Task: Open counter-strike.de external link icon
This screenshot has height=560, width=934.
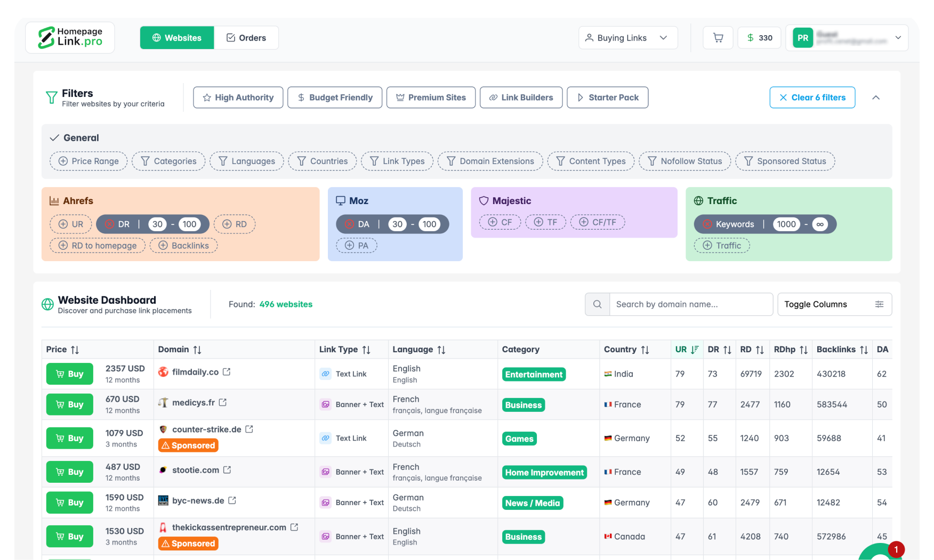Action: 249,429
